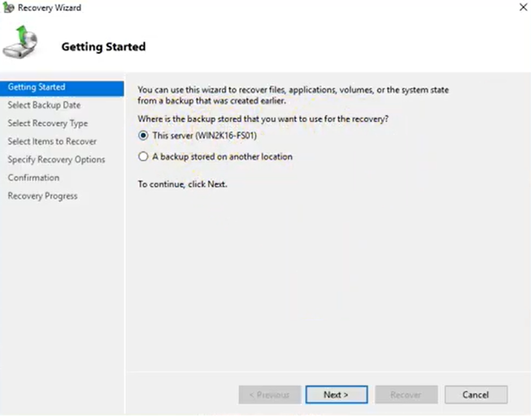Viewport: 532px width, 416px height.
Task: Cancel the recovery wizard
Action: click(476, 395)
